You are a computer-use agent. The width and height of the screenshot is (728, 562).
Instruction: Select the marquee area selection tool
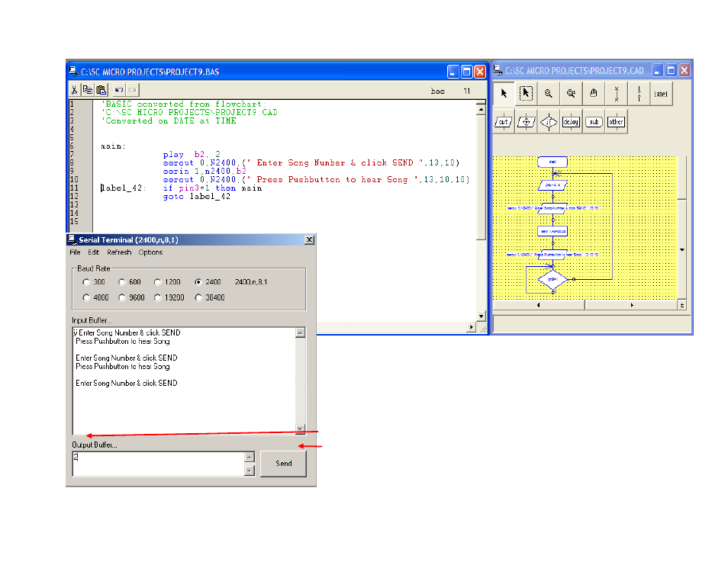[x=526, y=94]
